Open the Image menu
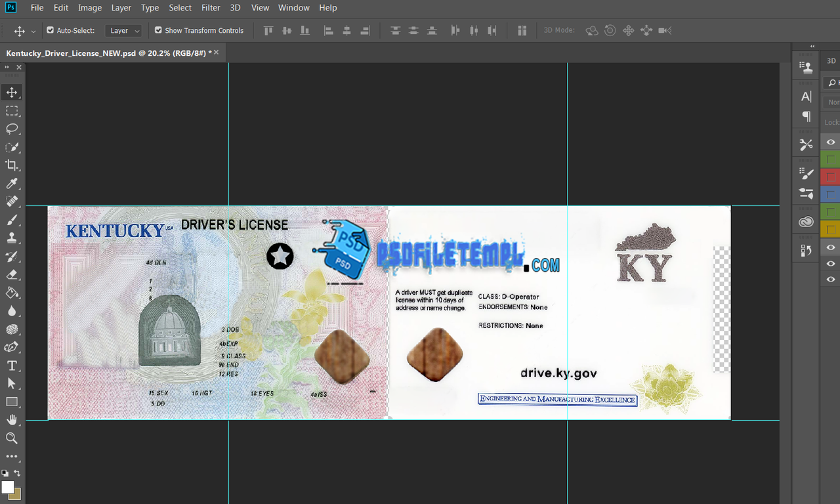840x504 pixels. [x=90, y=8]
